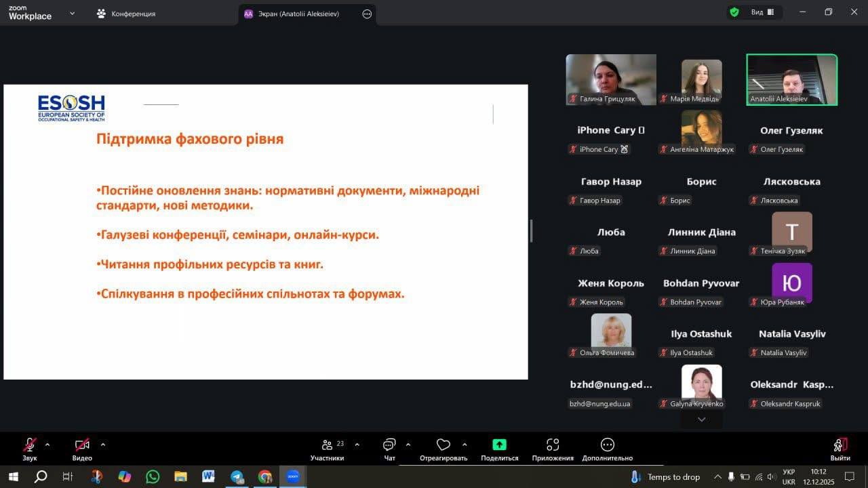This screenshot has width=868, height=488.
Task: Open the Chat panel
Action: click(x=389, y=449)
